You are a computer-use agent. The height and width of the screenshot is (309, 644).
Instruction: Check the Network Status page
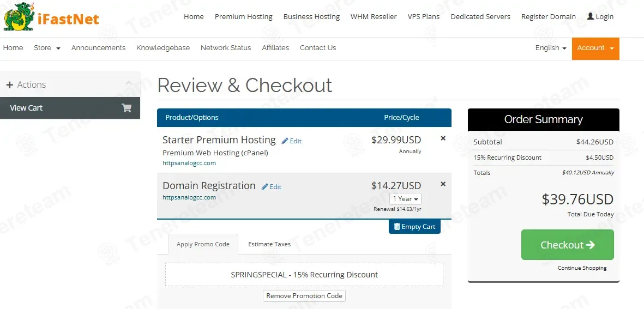[226, 47]
